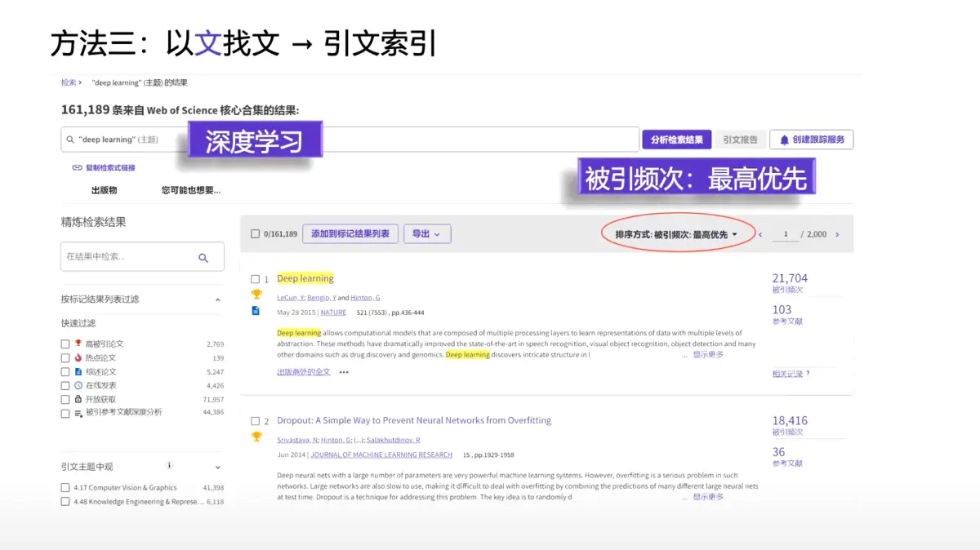Click document icon under Deep learning result
980x550 pixels.
[x=256, y=311]
